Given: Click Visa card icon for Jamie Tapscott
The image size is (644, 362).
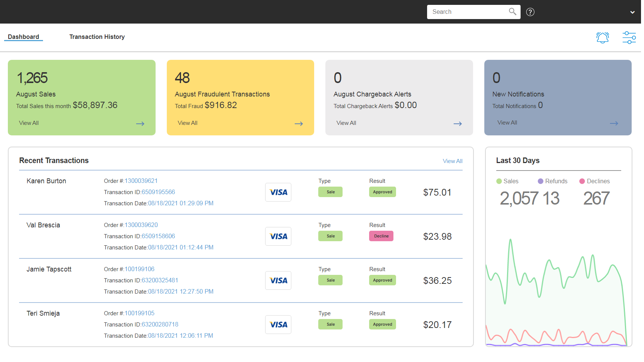Looking at the screenshot, I should pos(278,280).
